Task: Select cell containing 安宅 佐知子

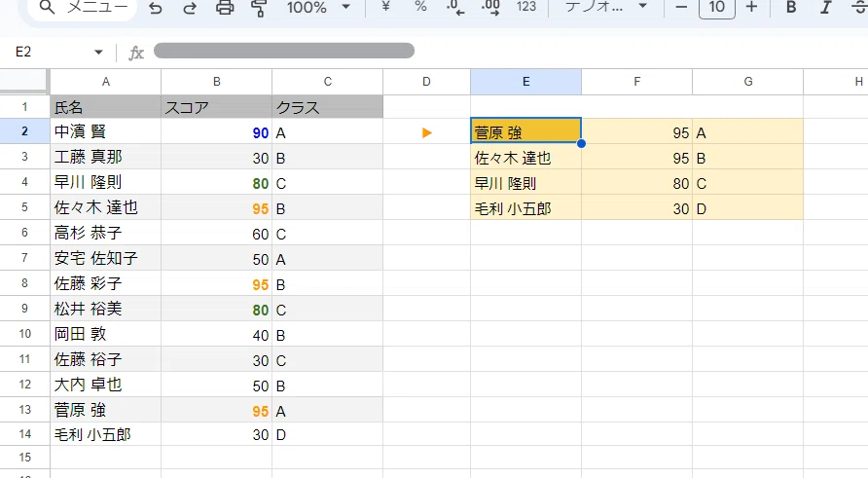Action: (x=106, y=258)
